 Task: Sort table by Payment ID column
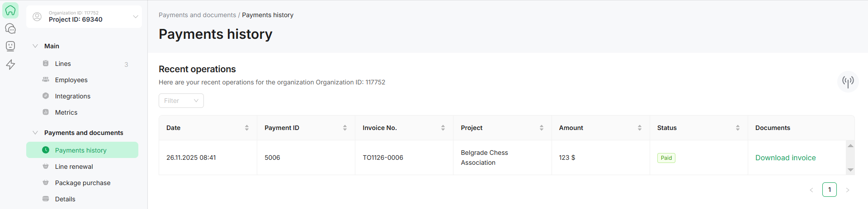coord(345,128)
